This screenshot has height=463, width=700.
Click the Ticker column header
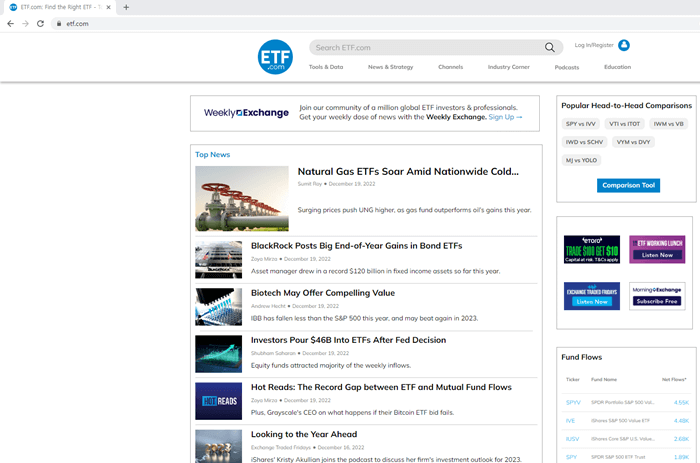click(573, 380)
